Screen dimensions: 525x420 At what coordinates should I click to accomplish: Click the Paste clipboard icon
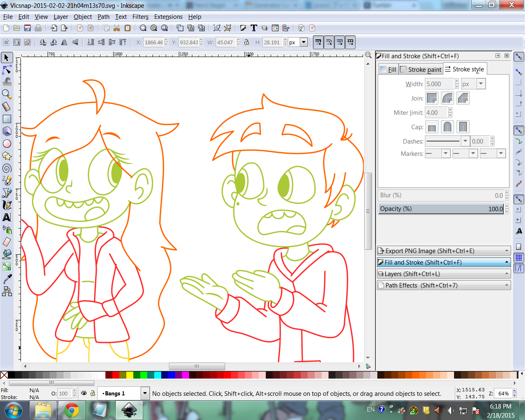[x=128, y=28]
